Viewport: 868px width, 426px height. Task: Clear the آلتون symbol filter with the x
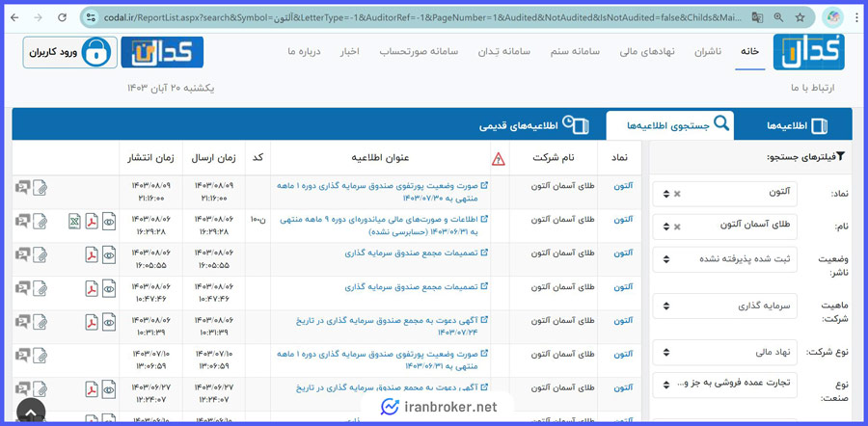coord(677,194)
